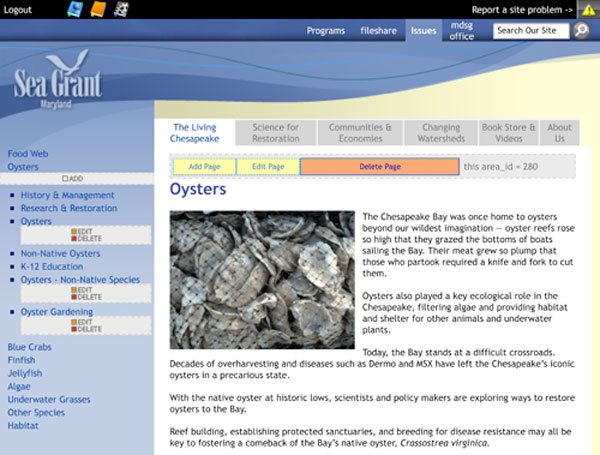
Task: Click the yellow warning triangle icon
Action: (589, 10)
